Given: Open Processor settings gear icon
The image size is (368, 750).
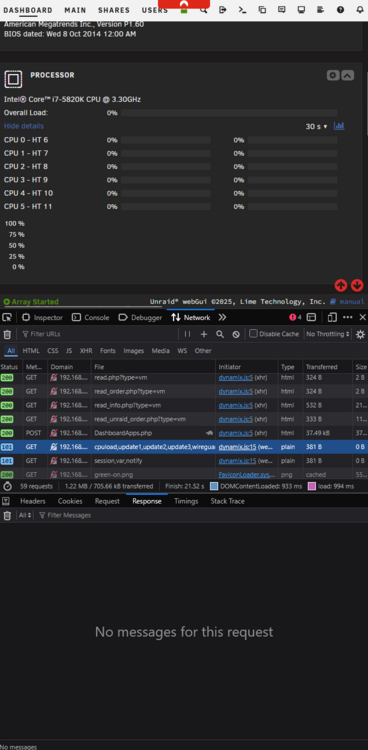Looking at the screenshot, I should pos(333,75).
